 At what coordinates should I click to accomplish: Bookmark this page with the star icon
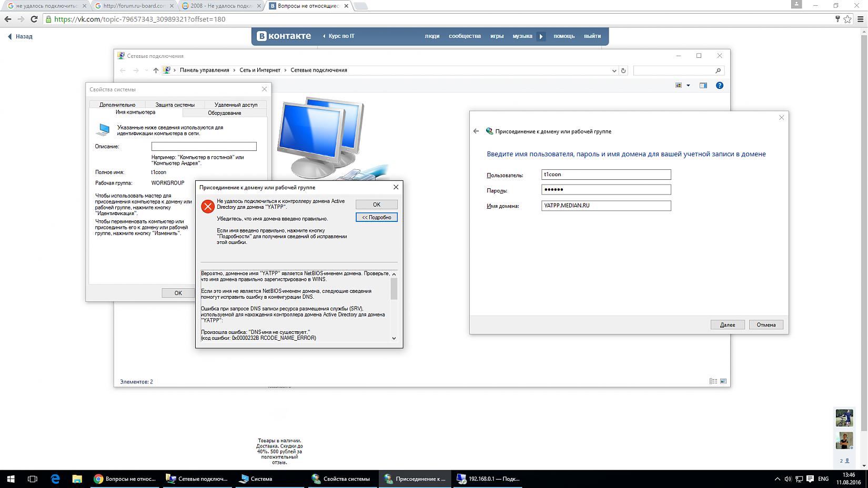847,19
